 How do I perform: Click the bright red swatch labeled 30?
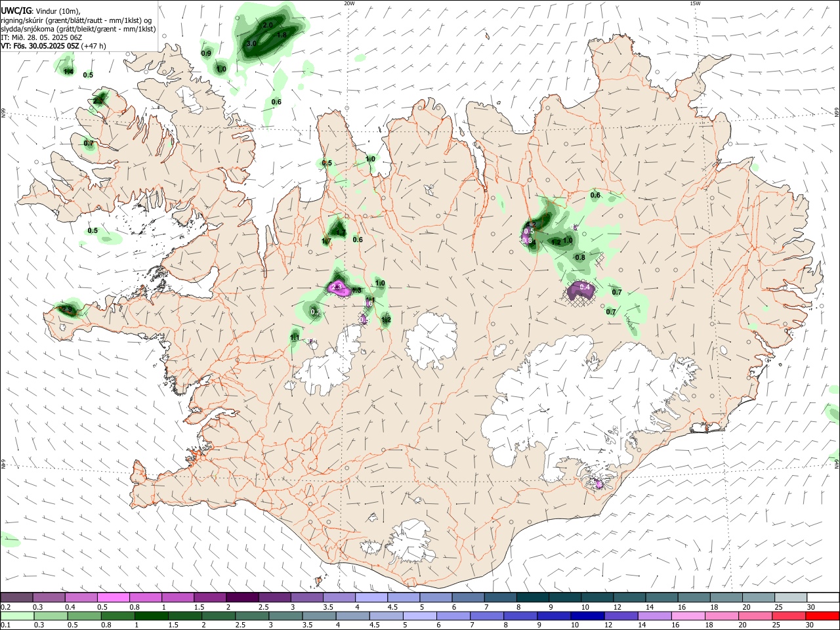(822, 616)
